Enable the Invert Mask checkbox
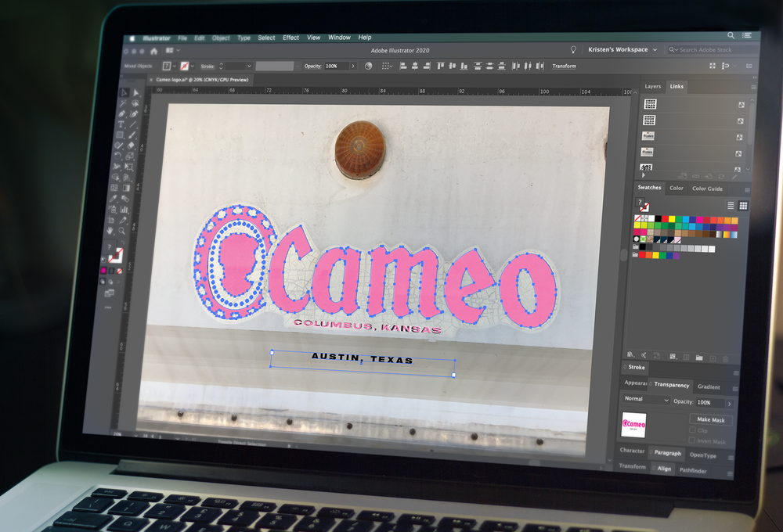 tap(693, 440)
